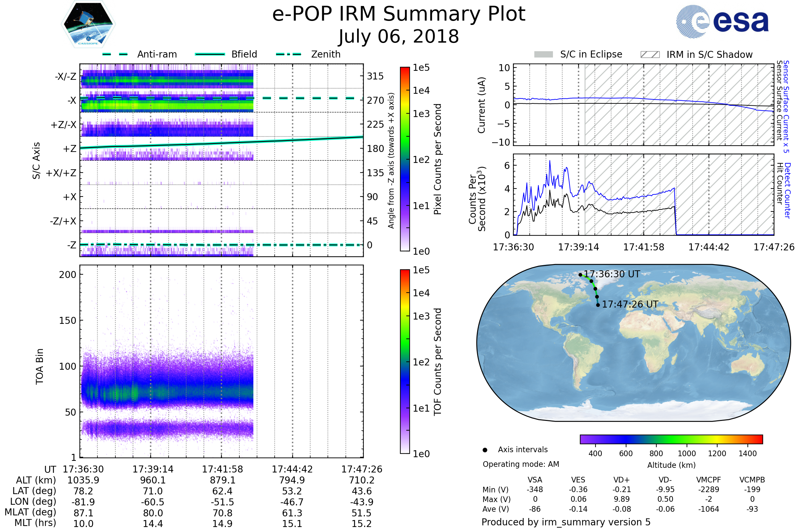Click the CASSIOPE satellite hexagon logo

[x=88, y=24]
